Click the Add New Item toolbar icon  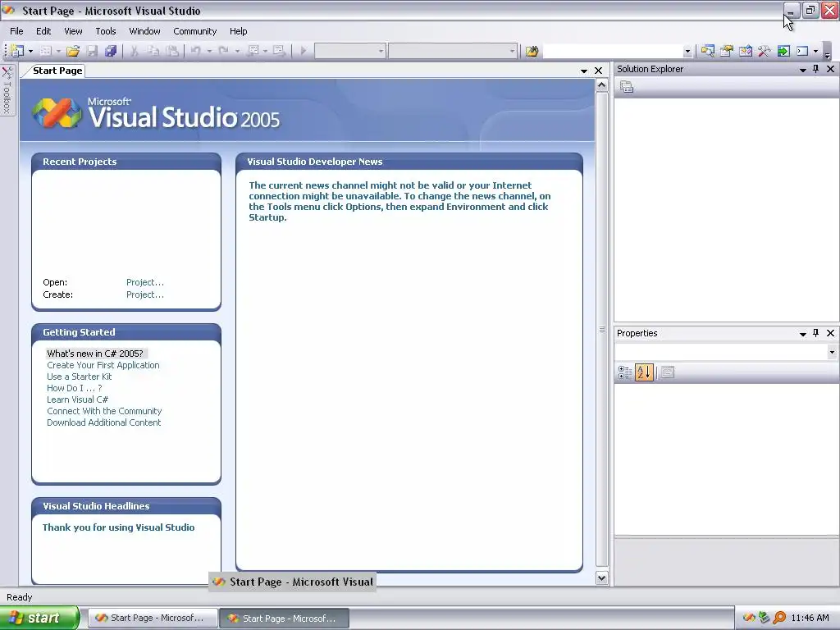(46, 51)
